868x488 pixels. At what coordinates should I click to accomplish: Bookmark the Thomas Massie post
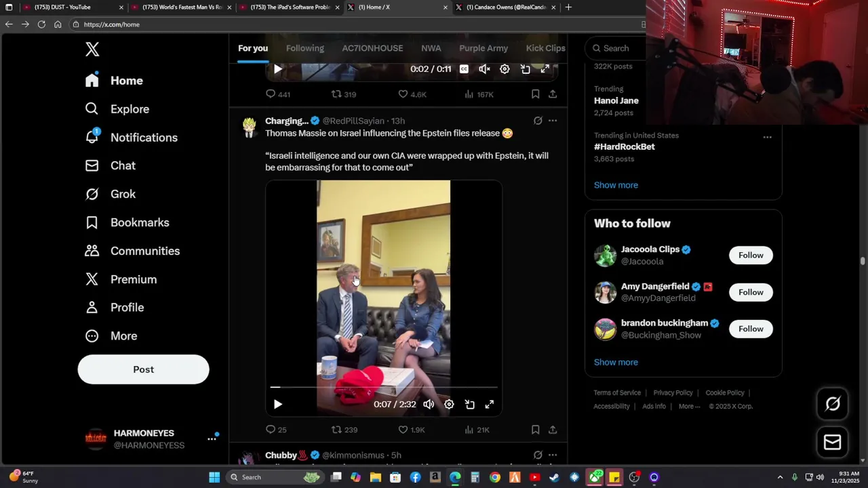pyautogui.click(x=535, y=430)
